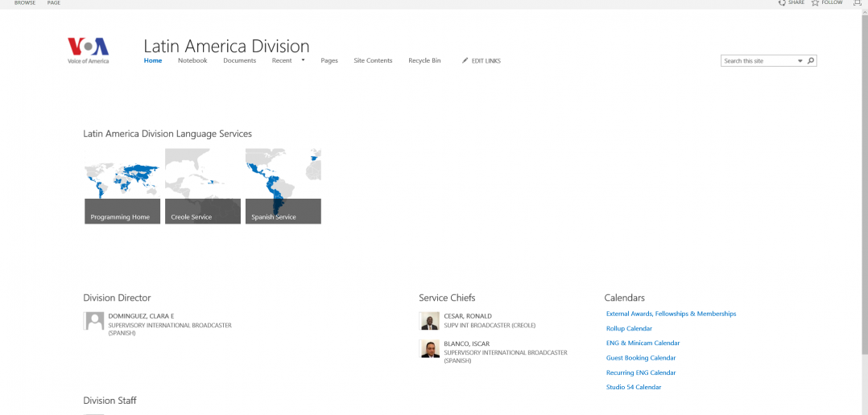
Task: Open the Recent navigation item
Action: [282, 61]
